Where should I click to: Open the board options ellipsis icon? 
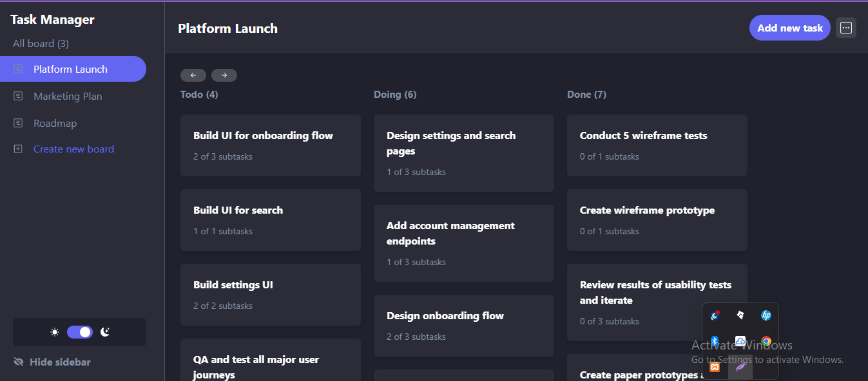[846, 28]
